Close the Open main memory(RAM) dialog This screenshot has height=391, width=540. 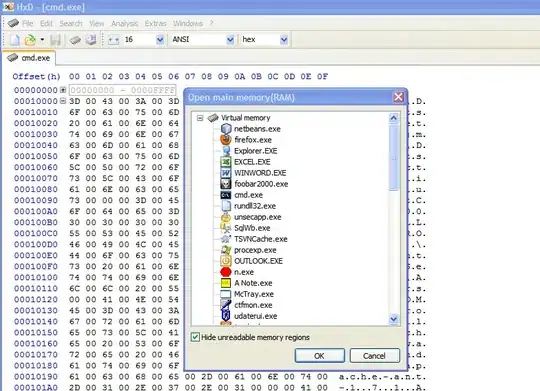click(398, 97)
